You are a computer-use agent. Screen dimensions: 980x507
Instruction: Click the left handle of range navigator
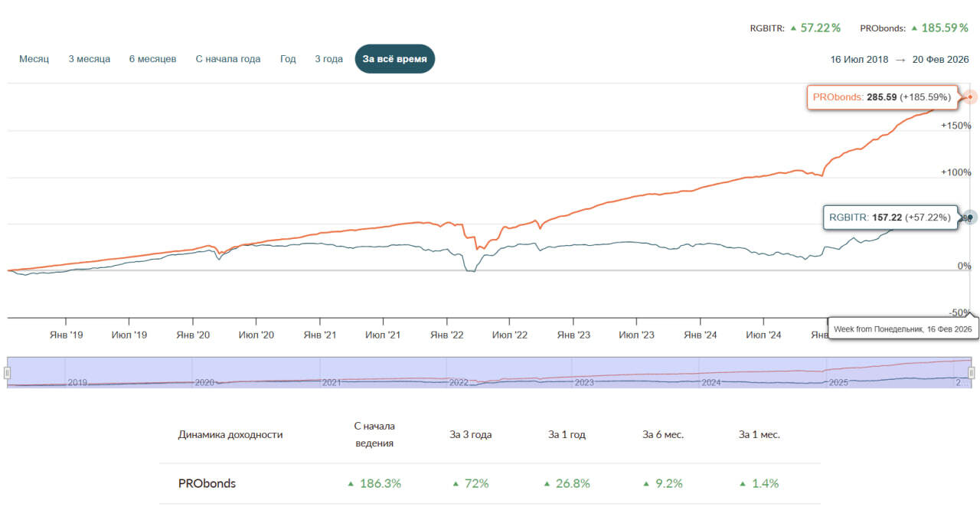[7, 373]
